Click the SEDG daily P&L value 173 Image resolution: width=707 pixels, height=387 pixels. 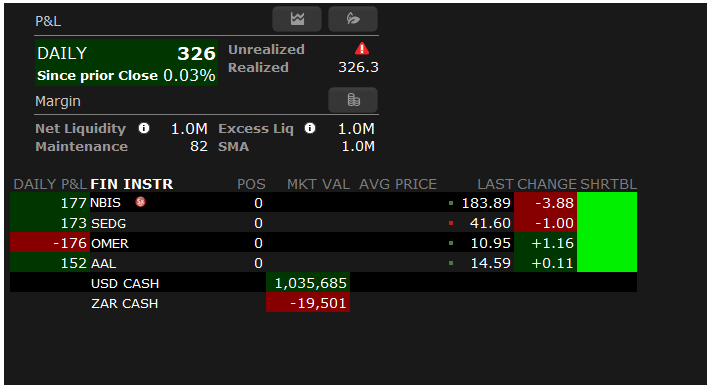pyautogui.click(x=73, y=223)
